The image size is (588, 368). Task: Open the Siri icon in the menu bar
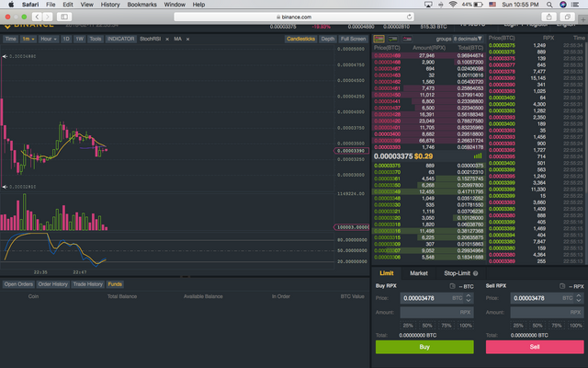pos(563,5)
